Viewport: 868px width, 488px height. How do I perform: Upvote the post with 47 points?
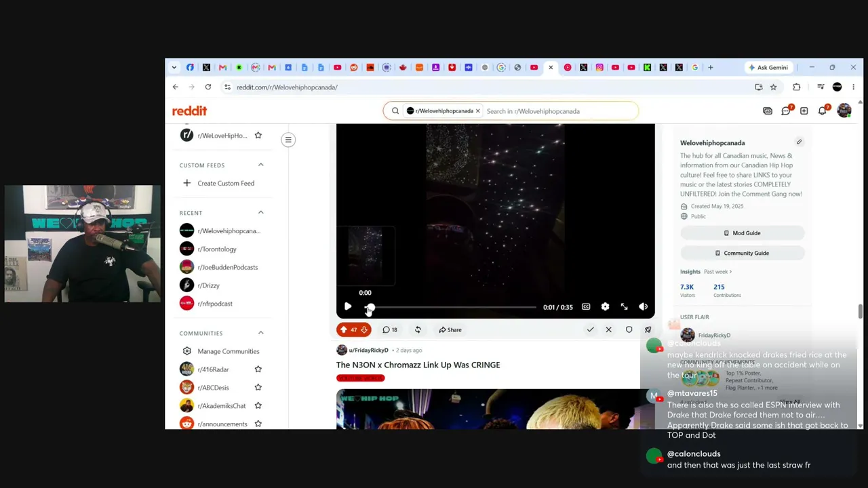tap(344, 330)
